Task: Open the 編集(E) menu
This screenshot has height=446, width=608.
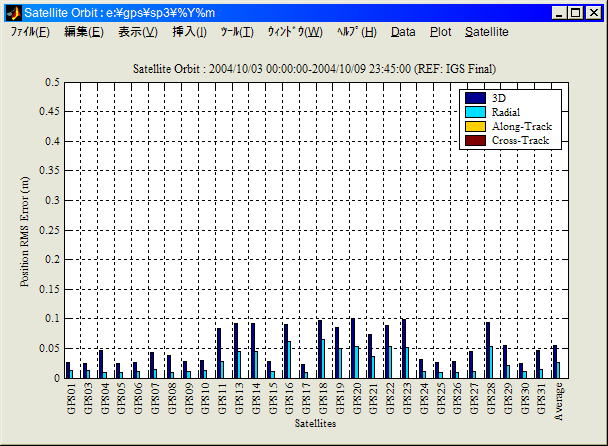Action: tap(83, 32)
